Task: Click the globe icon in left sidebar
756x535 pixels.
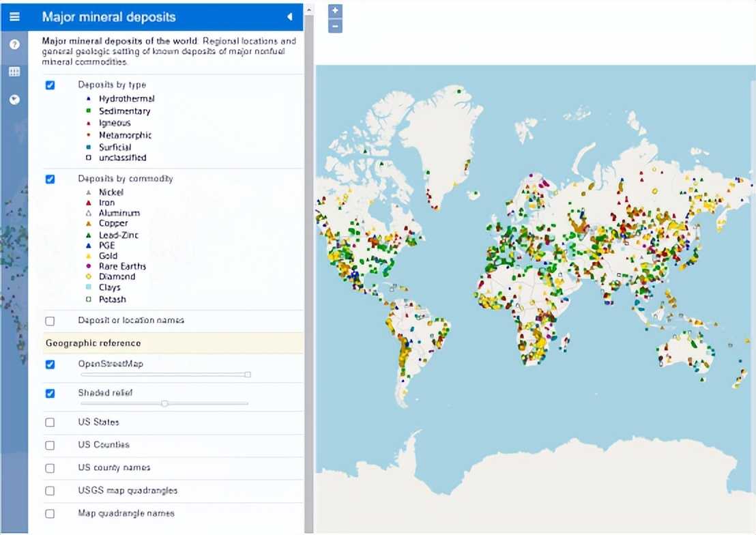Action: pyautogui.click(x=14, y=100)
